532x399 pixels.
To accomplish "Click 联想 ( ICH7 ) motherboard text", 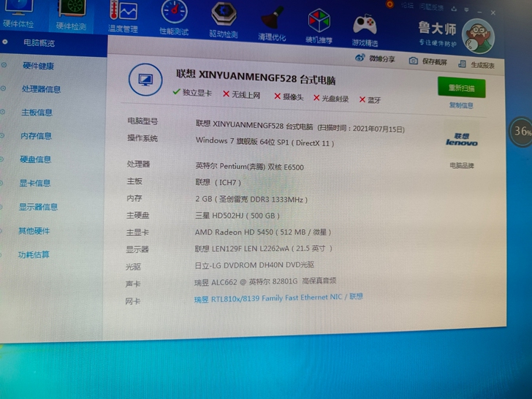I will click(218, 182).
